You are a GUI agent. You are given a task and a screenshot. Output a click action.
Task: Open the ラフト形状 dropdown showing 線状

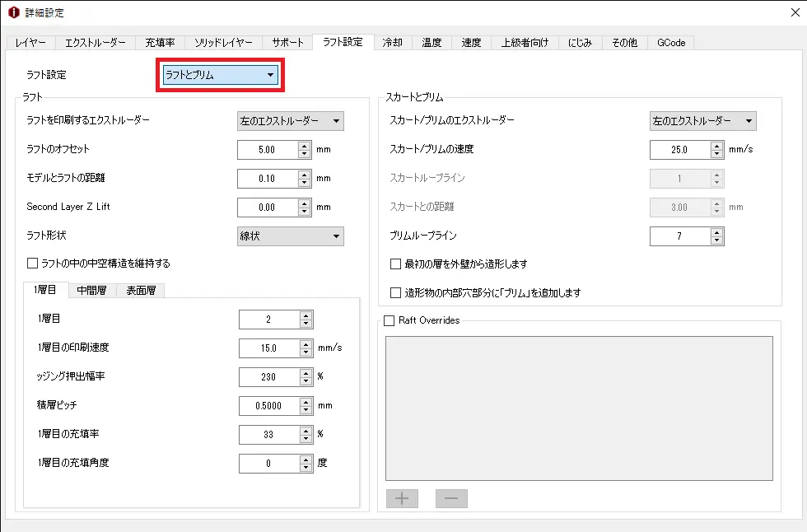pos(291,236)
